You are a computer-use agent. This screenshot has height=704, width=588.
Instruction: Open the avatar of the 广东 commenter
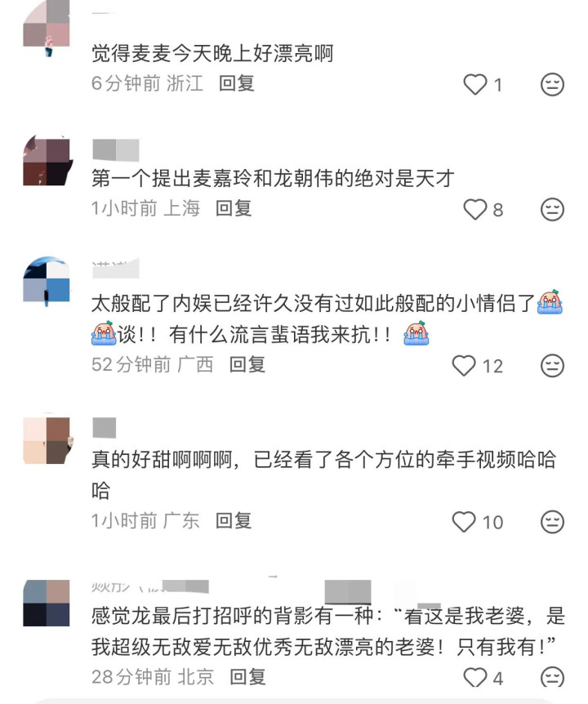click(47, 440)
